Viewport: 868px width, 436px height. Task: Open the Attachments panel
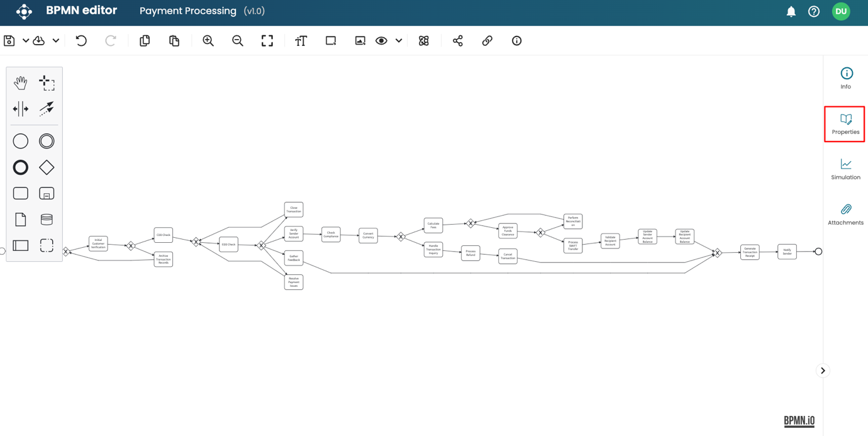click(x=845, y=215)
